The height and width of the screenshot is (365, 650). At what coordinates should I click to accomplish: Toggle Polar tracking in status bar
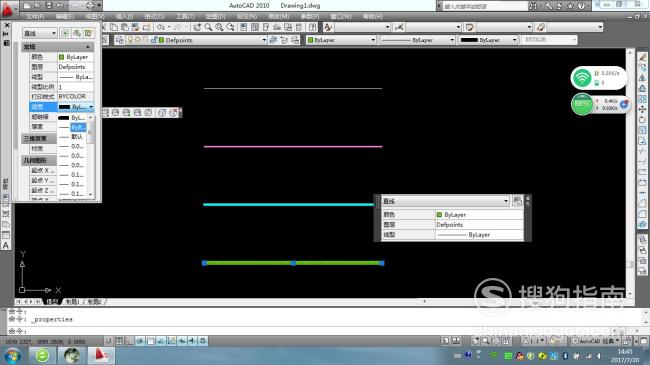click(x=140, y=341)
